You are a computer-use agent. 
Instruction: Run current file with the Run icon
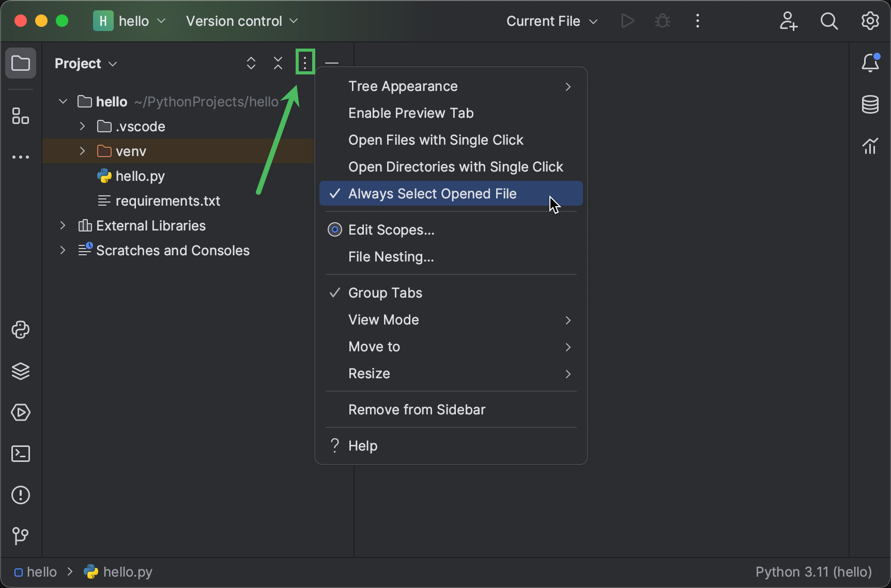(627, 21)
